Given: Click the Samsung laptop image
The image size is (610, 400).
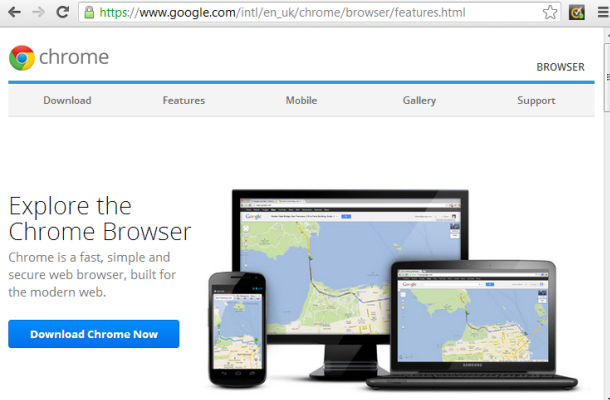Looking at the screenshot, I should (473, 325).
